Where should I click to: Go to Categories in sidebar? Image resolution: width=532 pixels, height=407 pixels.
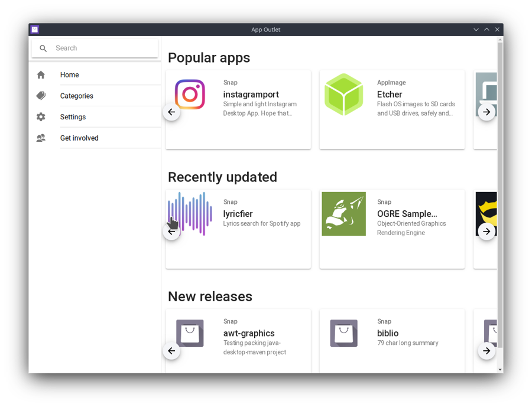[x=77, y=96]
